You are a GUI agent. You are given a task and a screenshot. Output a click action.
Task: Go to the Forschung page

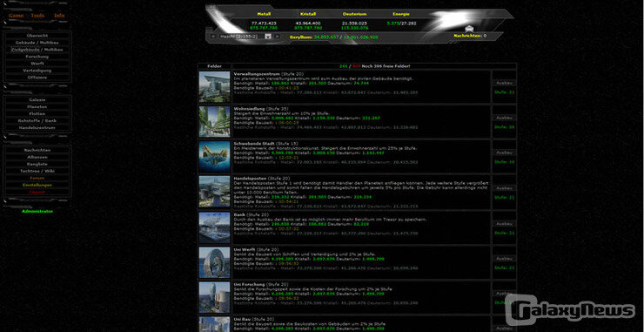tap(37, 57)
